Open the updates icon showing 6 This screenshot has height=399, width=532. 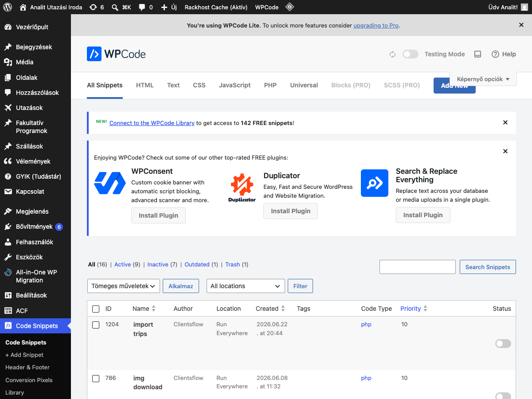pyautogui.click(x=93, y=7)
